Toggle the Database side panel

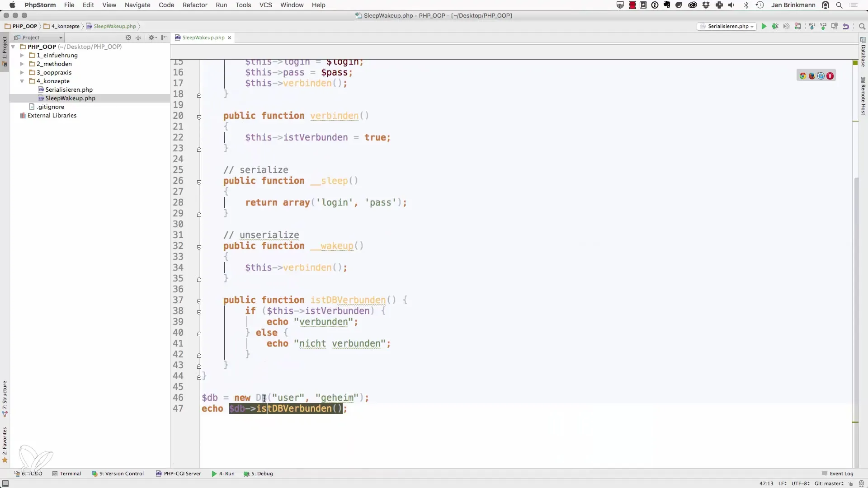coord(863,52)
